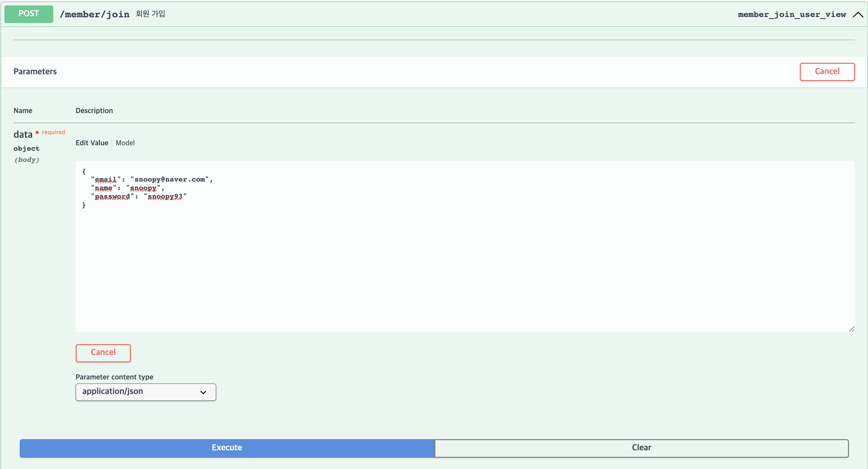
Task: Click the password line in the JSON body
Action: (x=139, y=196)
